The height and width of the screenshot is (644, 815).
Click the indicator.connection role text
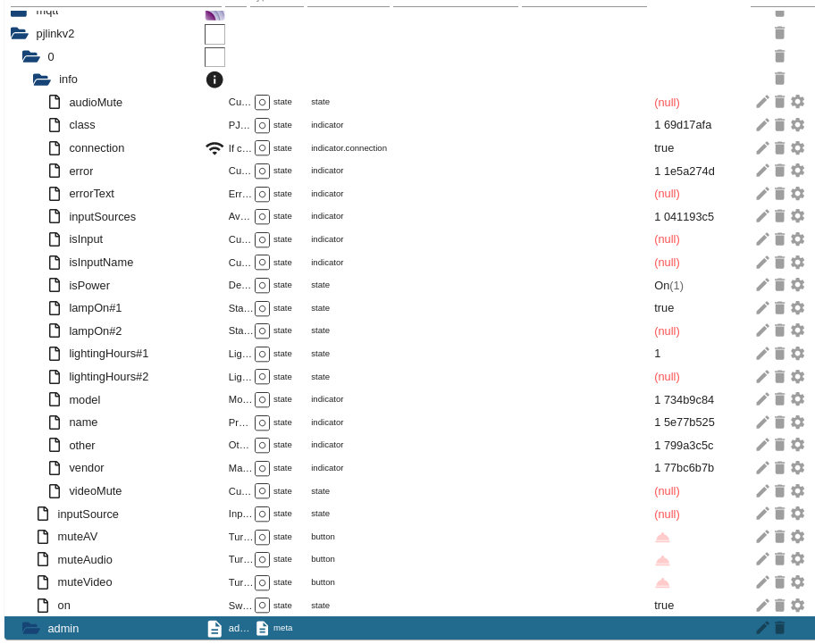(349, 148)
